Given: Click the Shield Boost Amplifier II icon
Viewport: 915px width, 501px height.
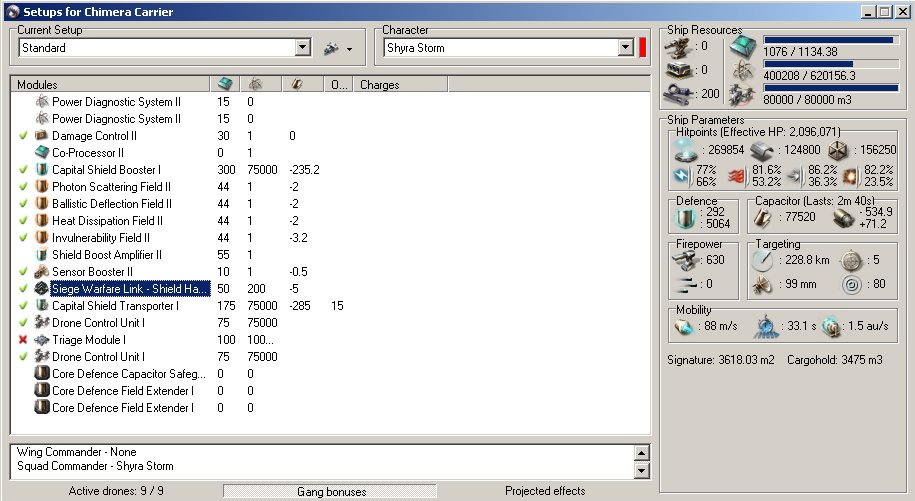Looking at the screenshot, I should pyautogui.click(x=41, y=254).
